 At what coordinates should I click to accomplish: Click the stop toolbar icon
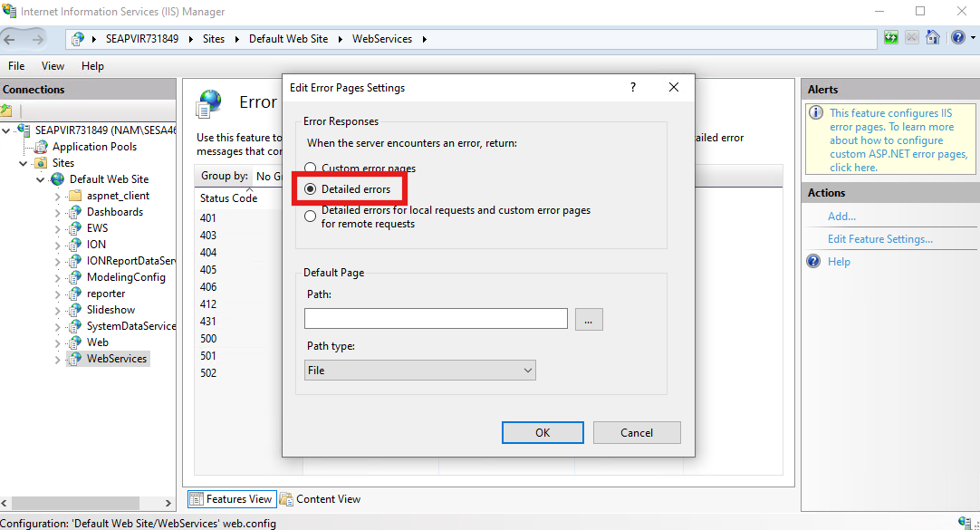click(x=912, y=38)
